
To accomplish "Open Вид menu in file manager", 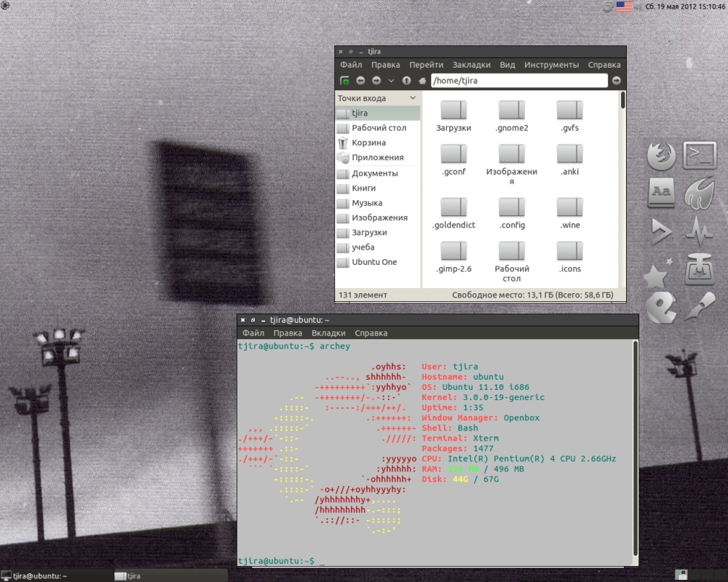I will (x=507, y=65).
